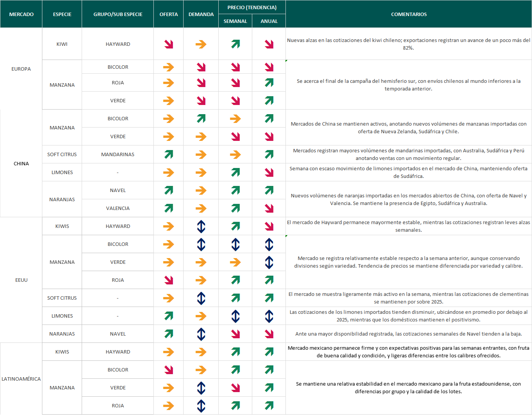Select the PRECIO (TENDENCIA) header

(x=252, y=7)
